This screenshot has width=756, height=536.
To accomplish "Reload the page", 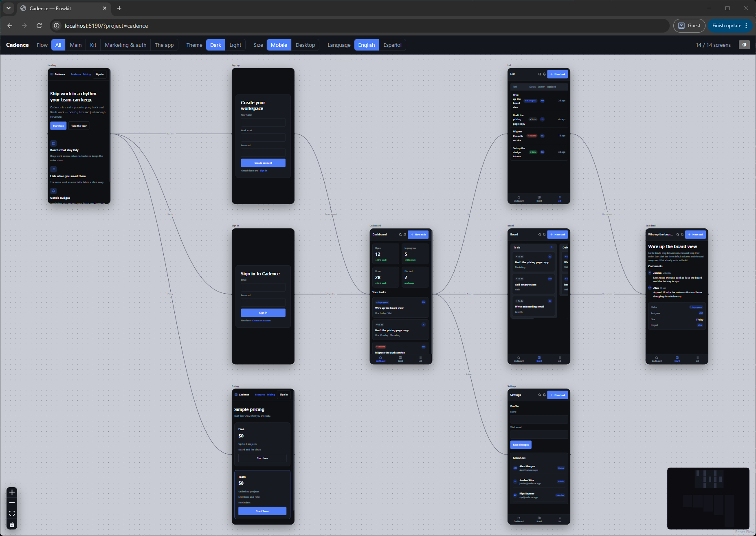I will click(39, 26).
